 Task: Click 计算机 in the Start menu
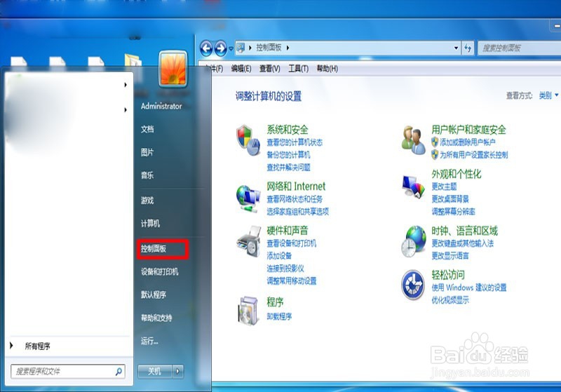tap(150, 224)
